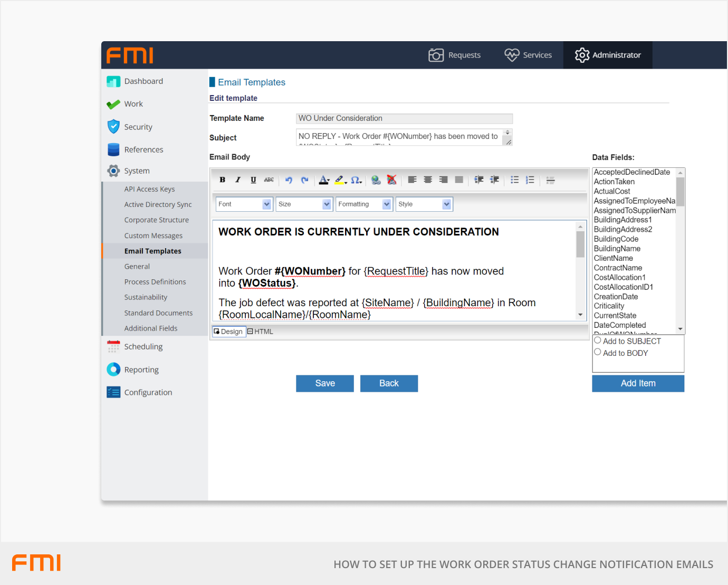Open the insert symbol omega menu

pyautogui.click(x=356, y=180)
